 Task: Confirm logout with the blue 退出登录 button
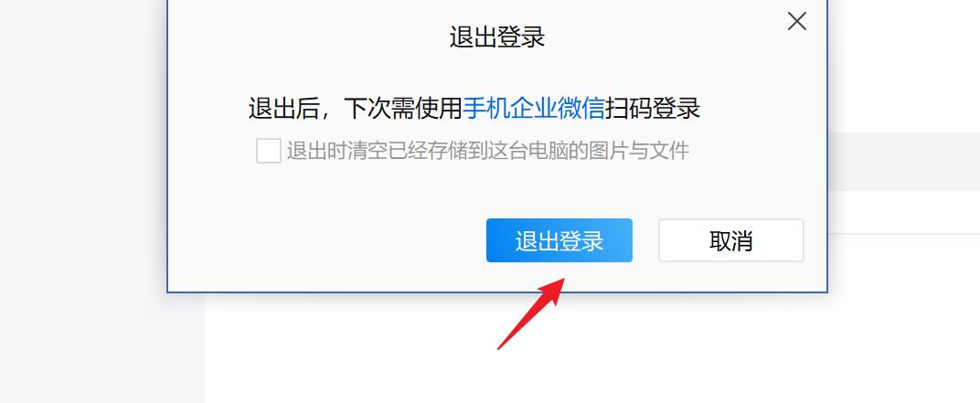coord(559,240)
